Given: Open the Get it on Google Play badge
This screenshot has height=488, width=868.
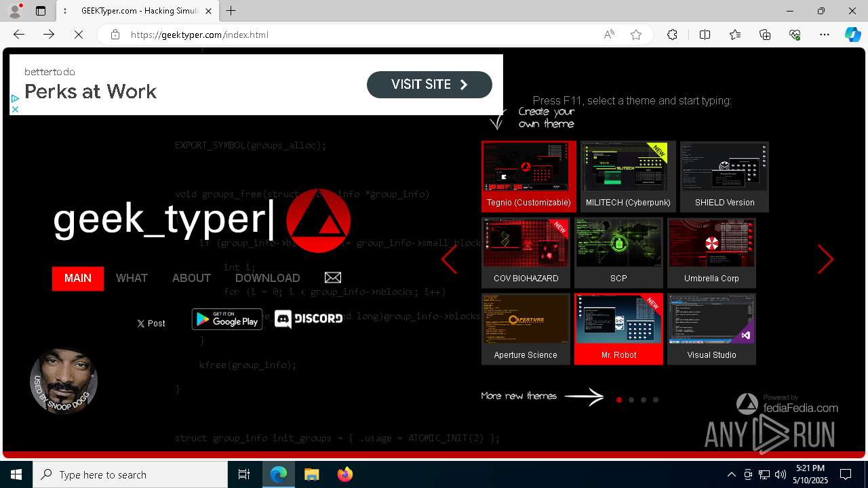Looking at the screenshot, I should pyautogui.click(x=227, y=319).
